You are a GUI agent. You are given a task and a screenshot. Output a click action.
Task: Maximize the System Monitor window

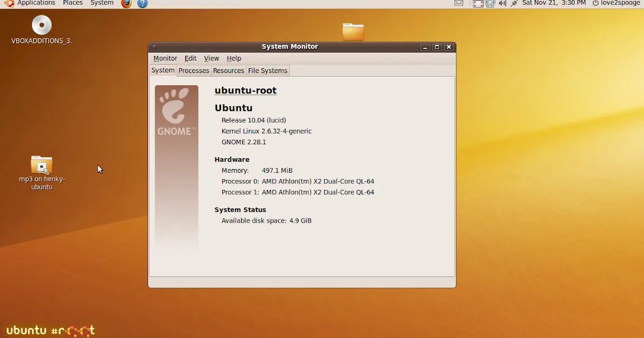437,47
